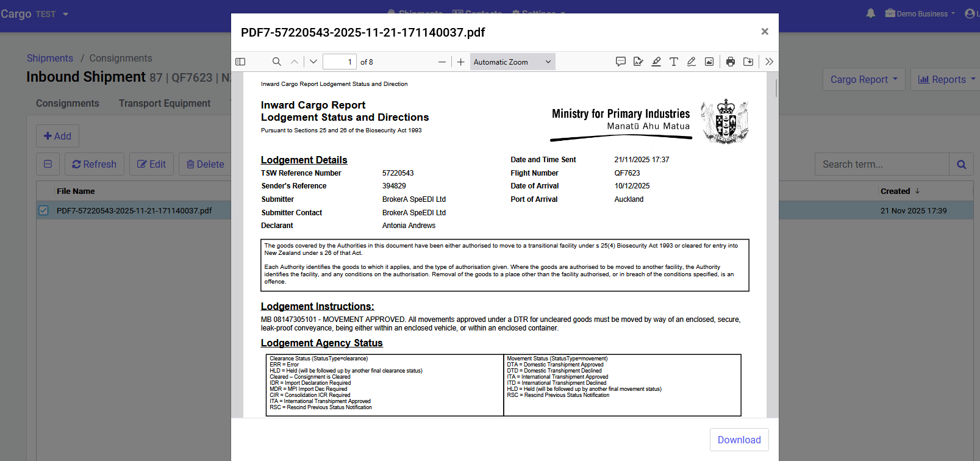The height and width of the screenshot is (461, 980).
Task: Add a signature to the PDF
Action: click(x=638, y=62)
